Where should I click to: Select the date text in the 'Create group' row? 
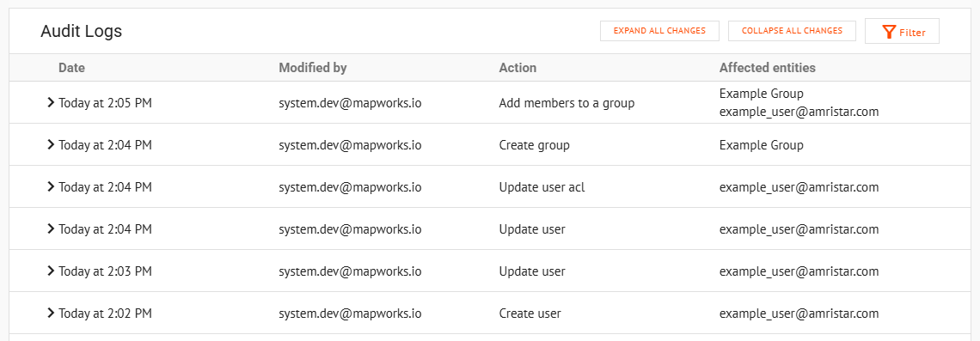pos(105,145)
